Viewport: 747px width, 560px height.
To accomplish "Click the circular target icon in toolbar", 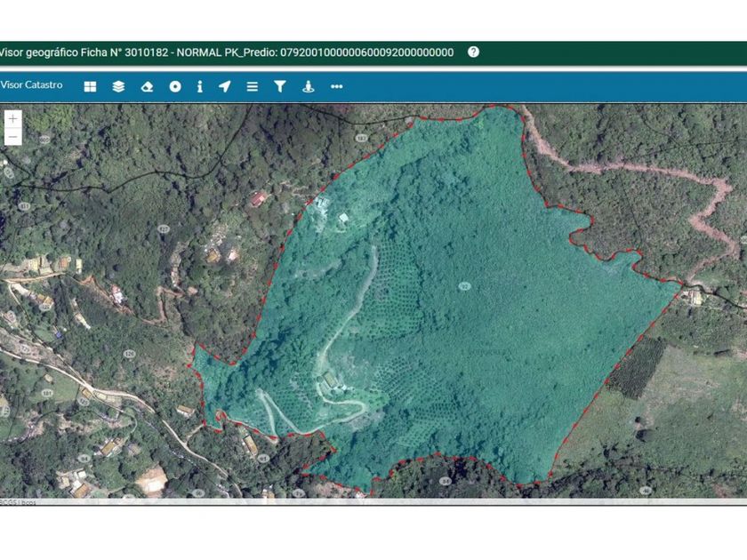I will point(175,86).
